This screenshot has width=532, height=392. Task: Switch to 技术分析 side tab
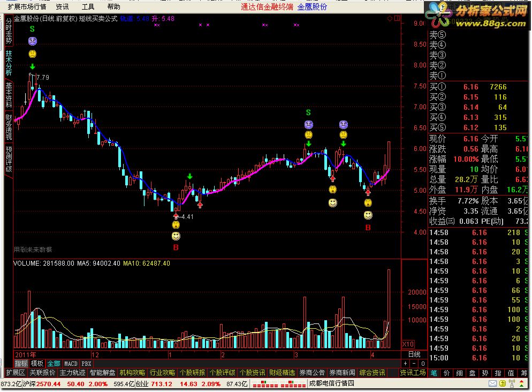click(x=9, y=63)
